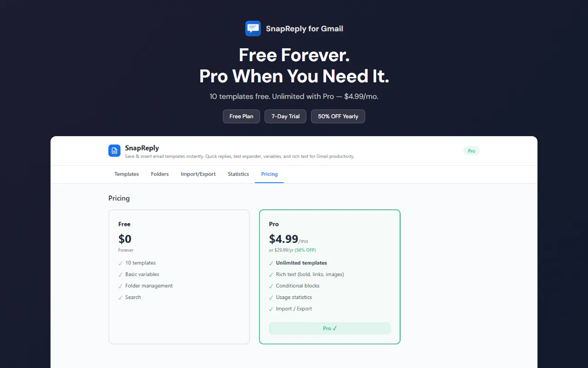Screen dimensions: 588x368
Task: Click the "10 templates" feature text
Action: click(141, 263)
